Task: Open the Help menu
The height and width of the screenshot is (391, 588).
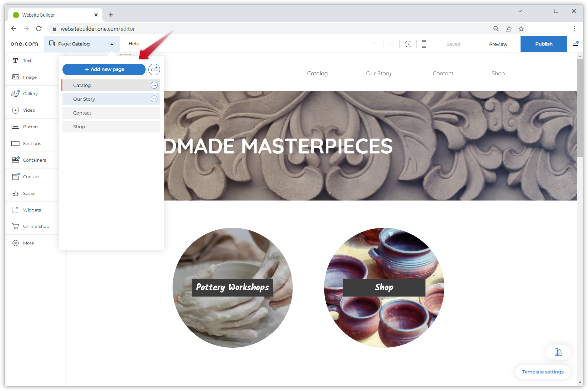Action: [134, 44]
